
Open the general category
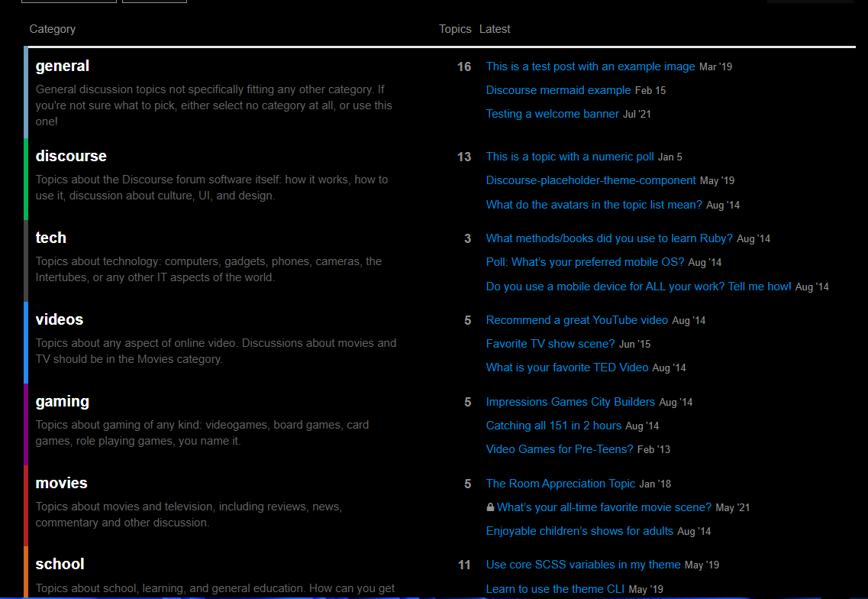63,66
